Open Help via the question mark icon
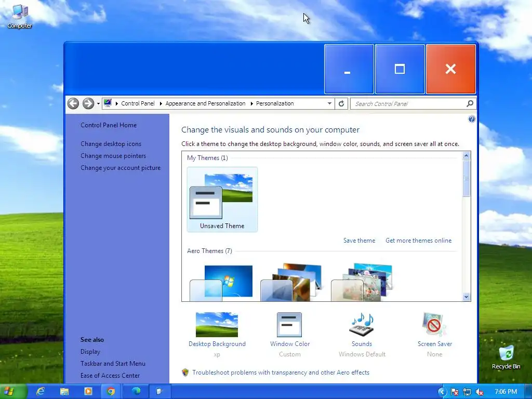 [x=472, y=119]
